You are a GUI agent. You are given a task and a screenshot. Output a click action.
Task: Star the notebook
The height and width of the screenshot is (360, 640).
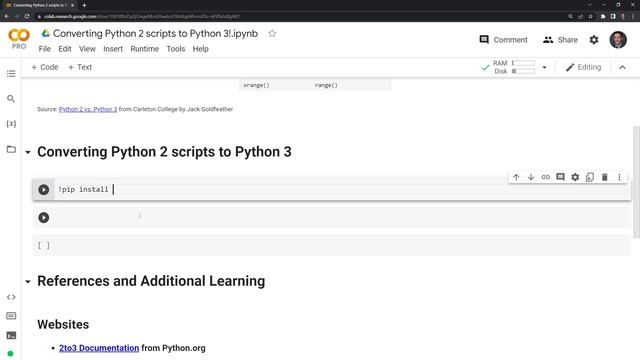[272, 33]
